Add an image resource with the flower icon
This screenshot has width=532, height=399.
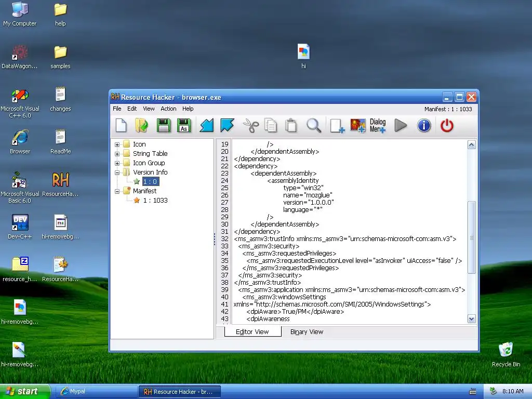tap(358, 126)
